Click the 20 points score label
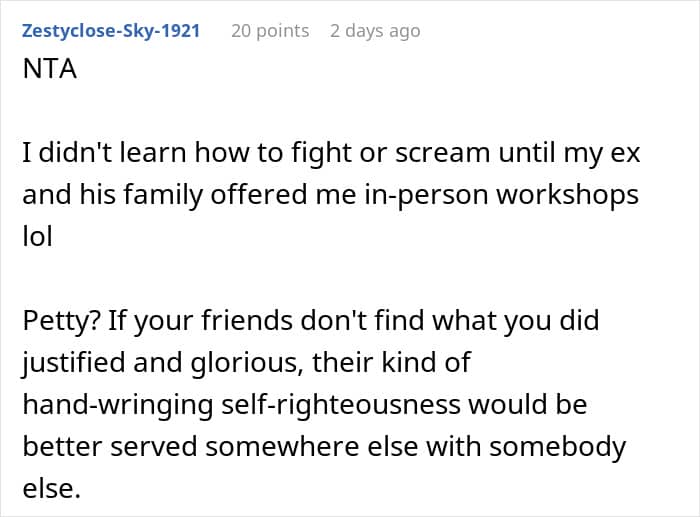700x517 pixels. point(270,31)
